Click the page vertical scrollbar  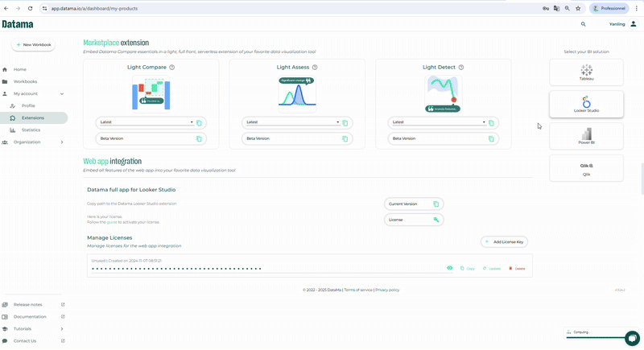[x=642, y=179]
